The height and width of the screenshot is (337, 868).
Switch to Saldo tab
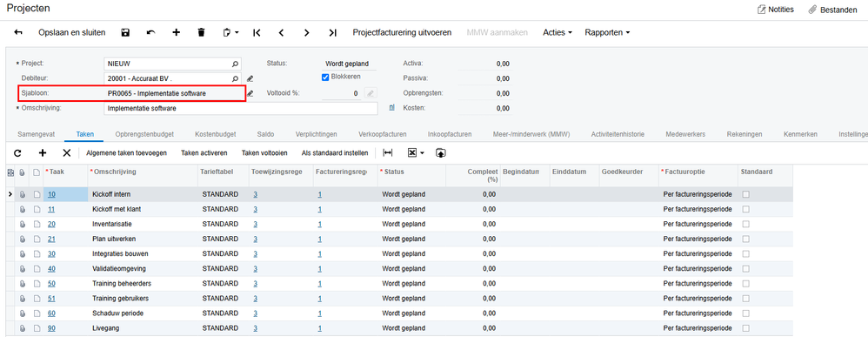[266, 134]
